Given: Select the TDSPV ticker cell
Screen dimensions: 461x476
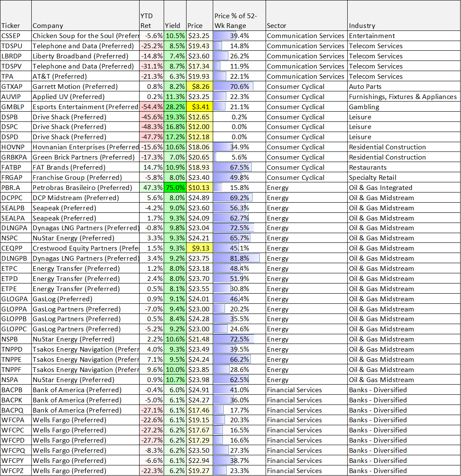Looking at the screenshot, I should [16, 66].
